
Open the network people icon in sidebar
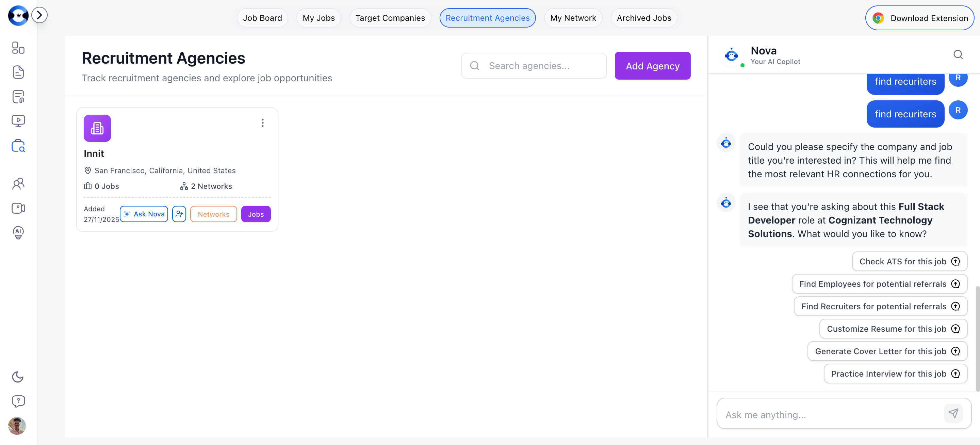click(x=18, y=184)
